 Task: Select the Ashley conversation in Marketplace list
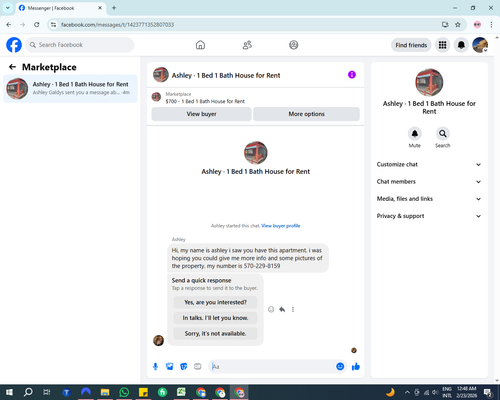pos(70,89)
